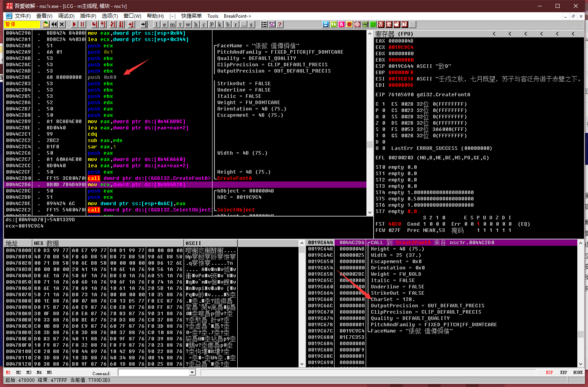Screen dimensions: 588x387
Task: Click the Step Over toolbar icon
Action: coord(103,24)
